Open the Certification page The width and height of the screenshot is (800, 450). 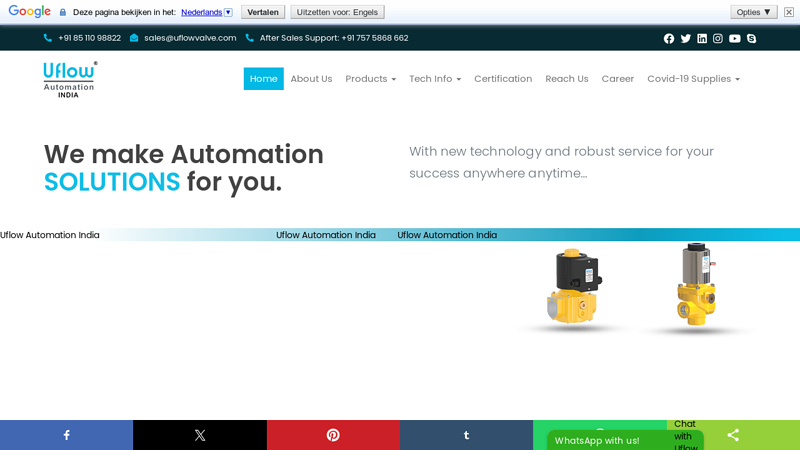503,79
